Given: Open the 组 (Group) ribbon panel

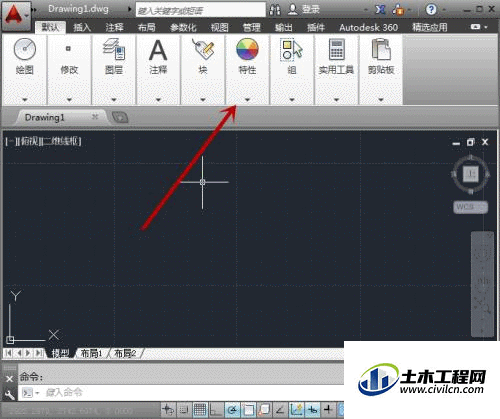Looking at the screenshot, I should [x=292, y=70].
